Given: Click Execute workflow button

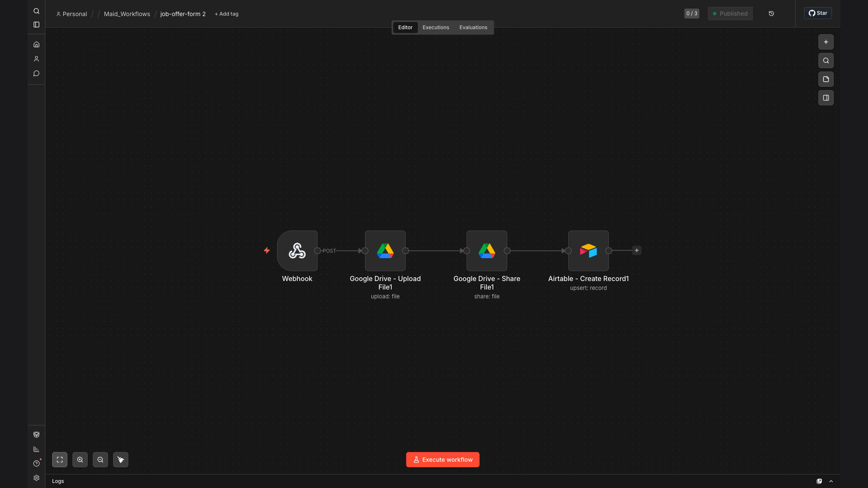Looking at the screenshot, I should [x=443, y=460].
